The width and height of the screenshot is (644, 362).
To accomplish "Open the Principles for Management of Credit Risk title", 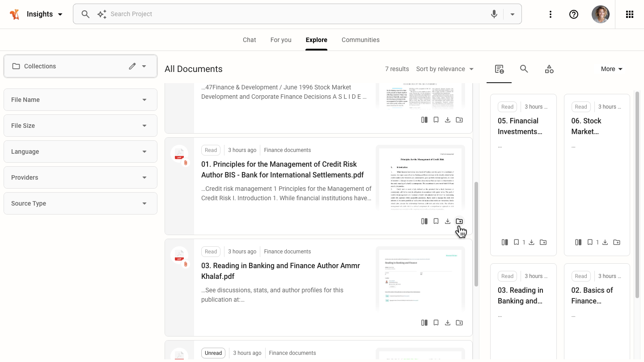I will (x=283, y=169).
